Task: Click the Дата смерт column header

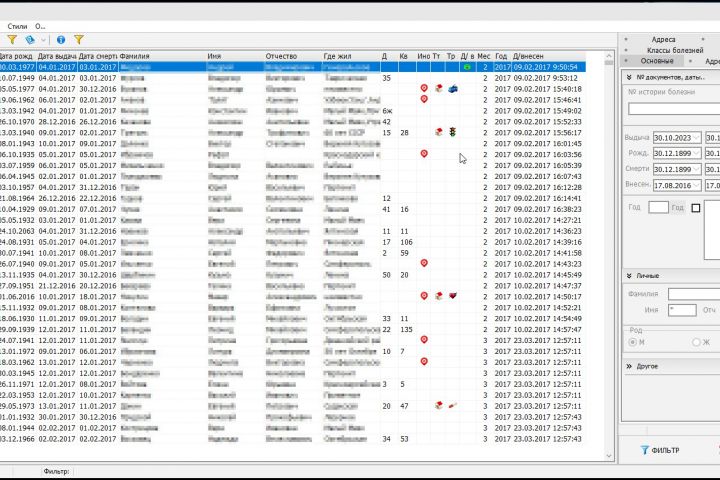Action: [x=98, y=56]
